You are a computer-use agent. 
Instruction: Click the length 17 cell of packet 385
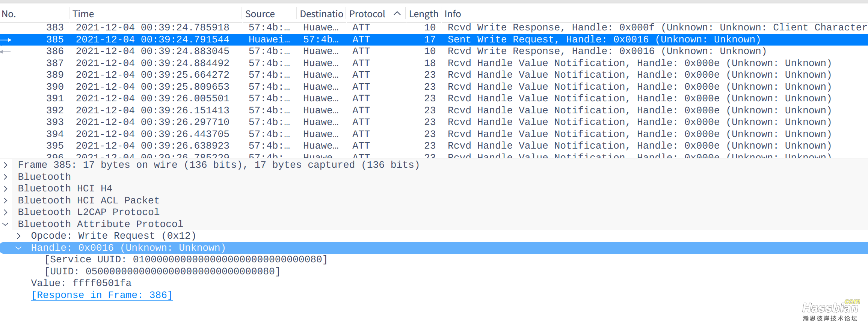pos(430,39)
